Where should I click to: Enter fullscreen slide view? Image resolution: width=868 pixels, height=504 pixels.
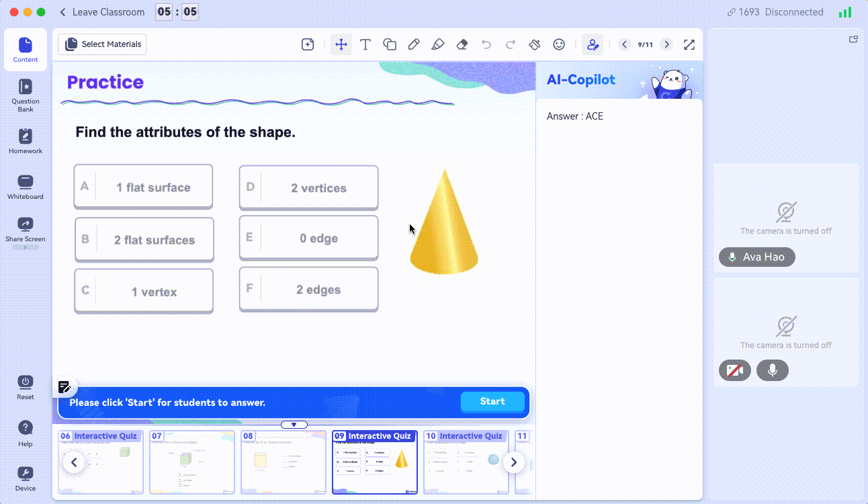tap(689, 44)
